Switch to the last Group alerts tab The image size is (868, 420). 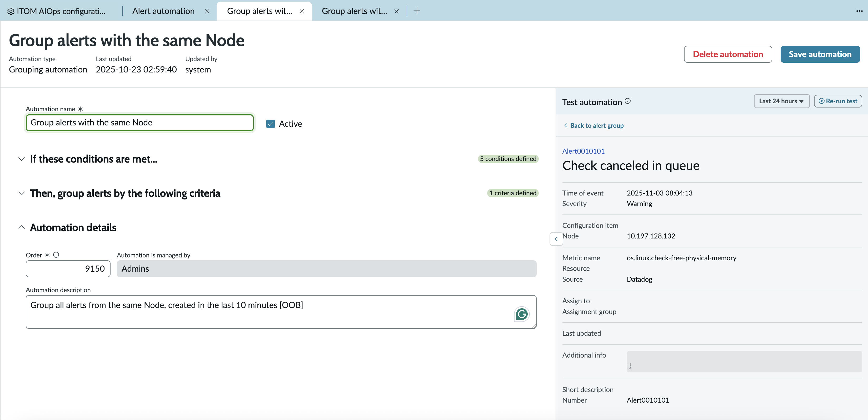[x=354, y=11]
